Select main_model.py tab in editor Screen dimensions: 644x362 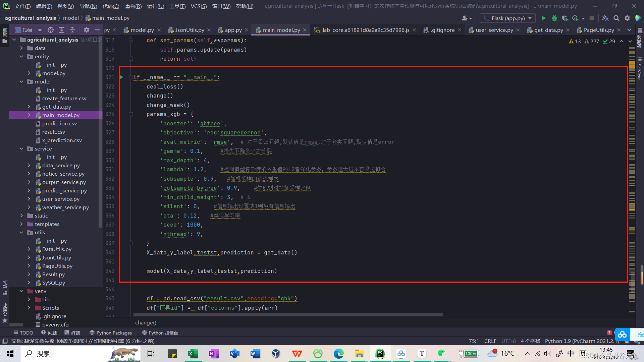[x=281, y=29]
